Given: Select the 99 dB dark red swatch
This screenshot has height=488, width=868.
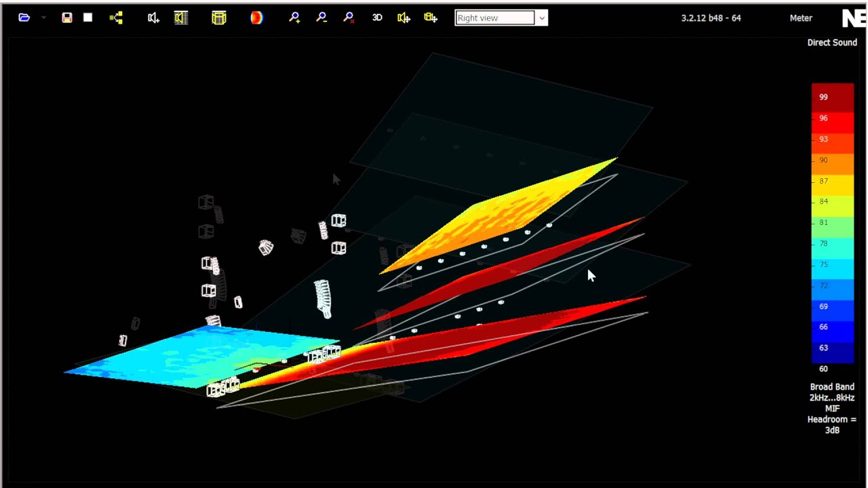Looking at the screenshot, I should tap(833, 97).
